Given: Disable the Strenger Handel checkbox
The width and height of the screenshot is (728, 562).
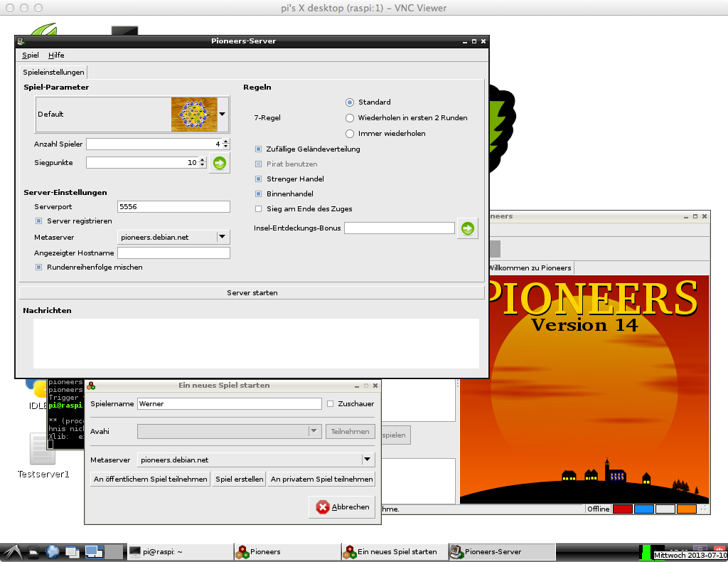Looking at the screenshot, I should pyautogui.click(x=259, y=179).
